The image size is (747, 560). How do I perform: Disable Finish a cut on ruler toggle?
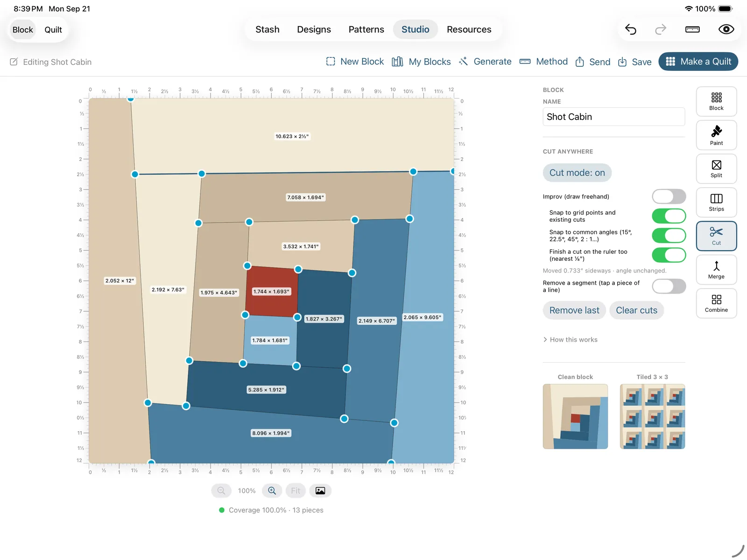click(x=669, y=255)
